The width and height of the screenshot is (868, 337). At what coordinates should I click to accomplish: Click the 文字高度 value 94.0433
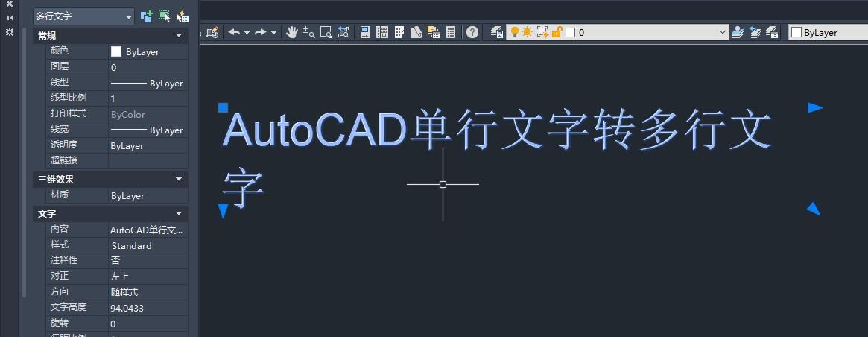tap(148, 308)
